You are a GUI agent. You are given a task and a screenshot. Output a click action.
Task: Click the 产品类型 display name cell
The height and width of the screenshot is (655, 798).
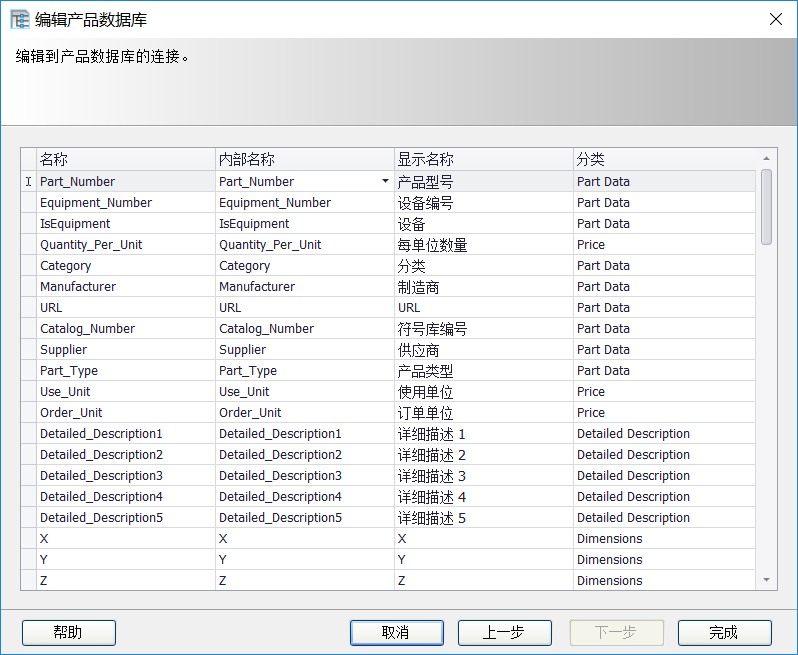click(483, 371)
